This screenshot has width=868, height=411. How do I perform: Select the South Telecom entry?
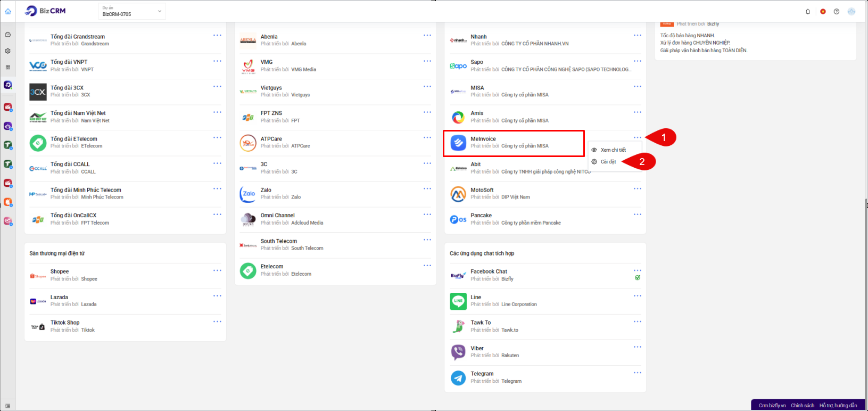point(336,245)
